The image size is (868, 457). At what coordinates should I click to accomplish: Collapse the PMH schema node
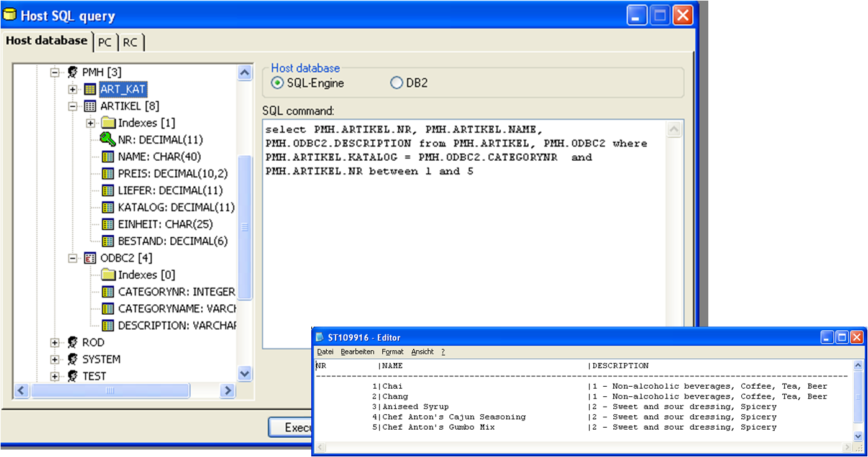[x=55, y=73]
